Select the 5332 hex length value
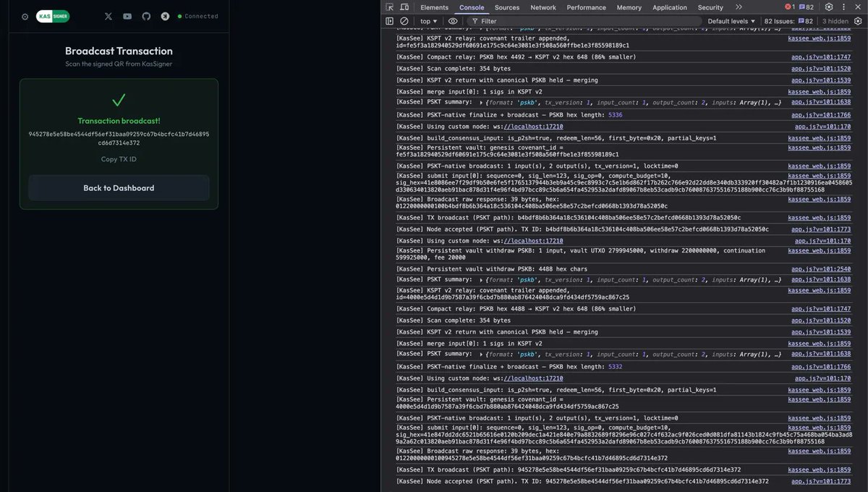The height and width of the screenshot is (492, 868). point(615,367)
